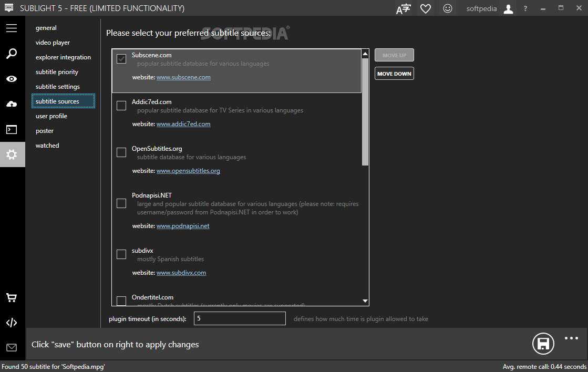
Task: Click the MOVE DOWN button
Action: [394, 74]
